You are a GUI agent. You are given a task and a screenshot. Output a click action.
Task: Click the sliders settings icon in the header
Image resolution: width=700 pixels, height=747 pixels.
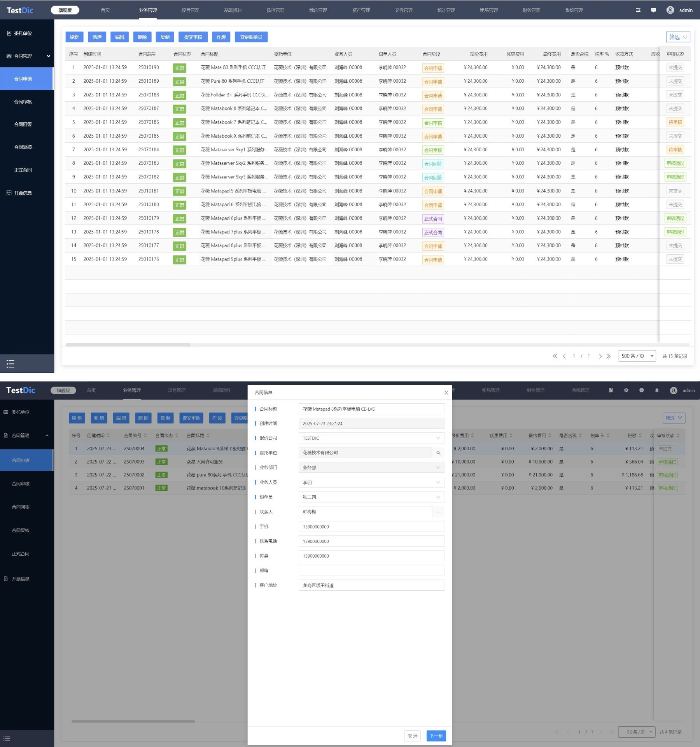pos(638,10)
